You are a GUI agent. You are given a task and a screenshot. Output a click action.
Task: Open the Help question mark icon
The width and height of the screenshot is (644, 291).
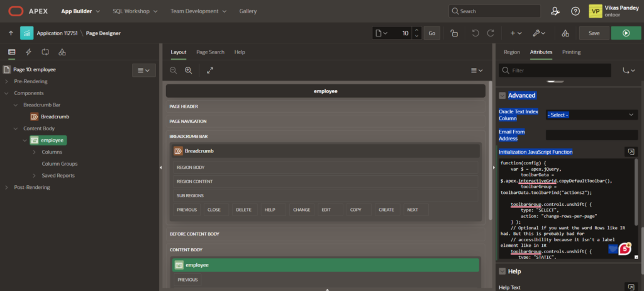[575, 11]
